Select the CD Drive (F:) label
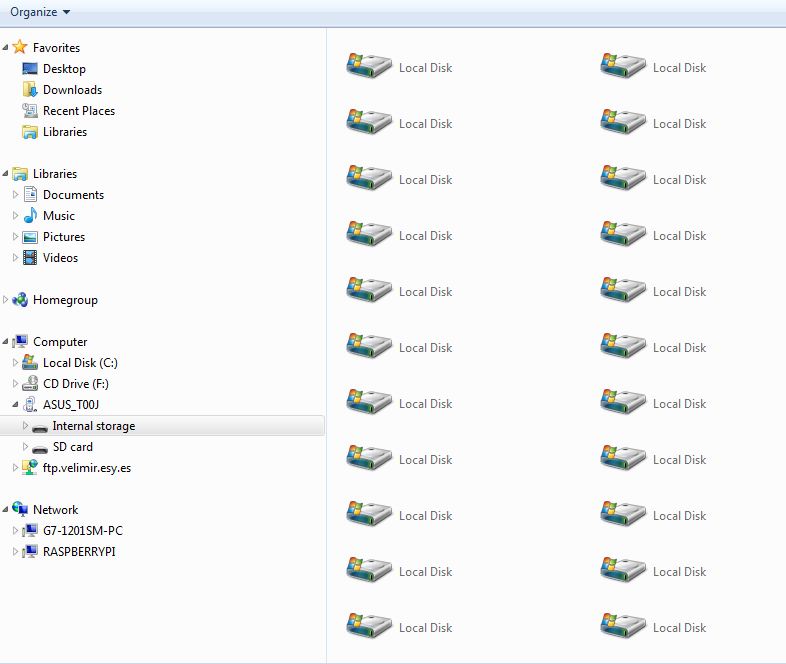Image resolution: width=786 pixels, height=664 pixels. click(76, 384)
